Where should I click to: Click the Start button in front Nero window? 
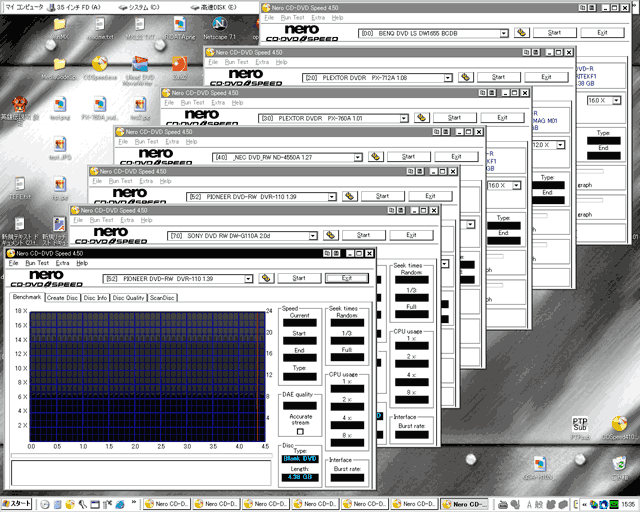point(299,278)
